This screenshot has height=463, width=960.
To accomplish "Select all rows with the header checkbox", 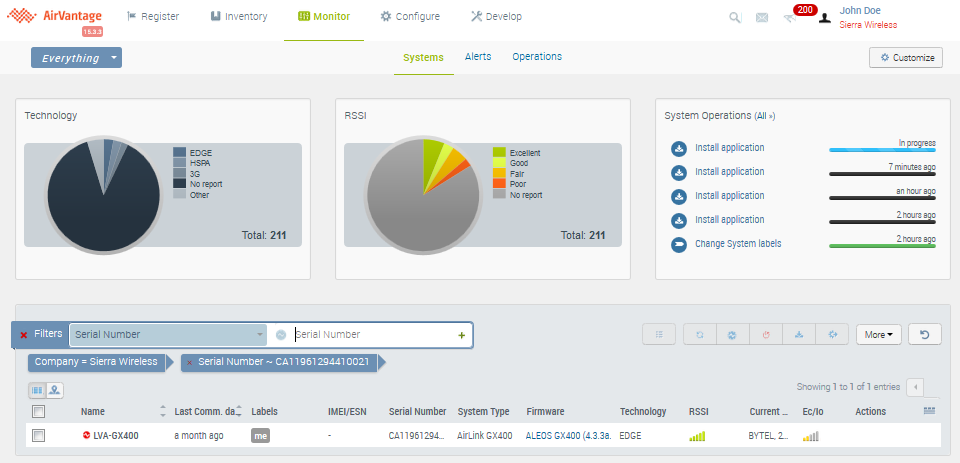I will 39,411.
